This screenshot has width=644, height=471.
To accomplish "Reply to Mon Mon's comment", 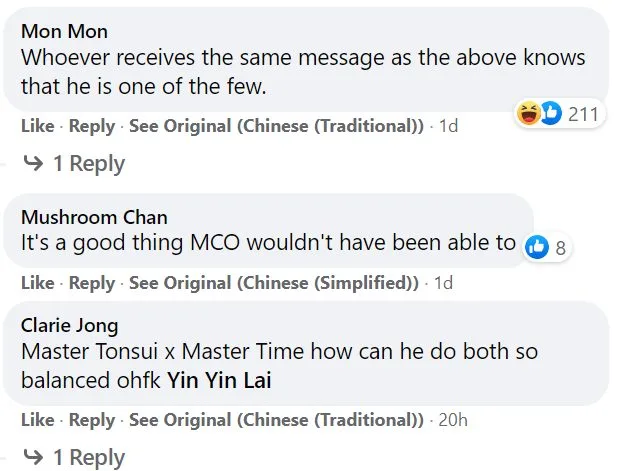I will pyautogui.click(x=92, y=126).
